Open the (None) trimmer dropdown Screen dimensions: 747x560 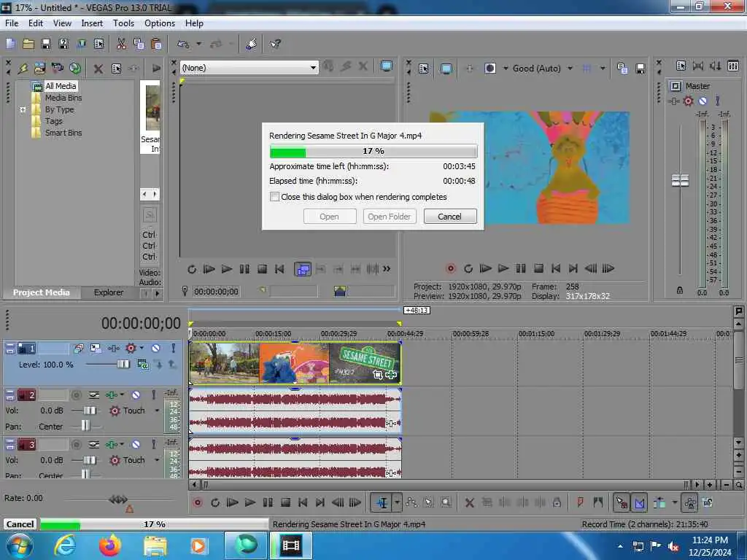pos(313,68)
